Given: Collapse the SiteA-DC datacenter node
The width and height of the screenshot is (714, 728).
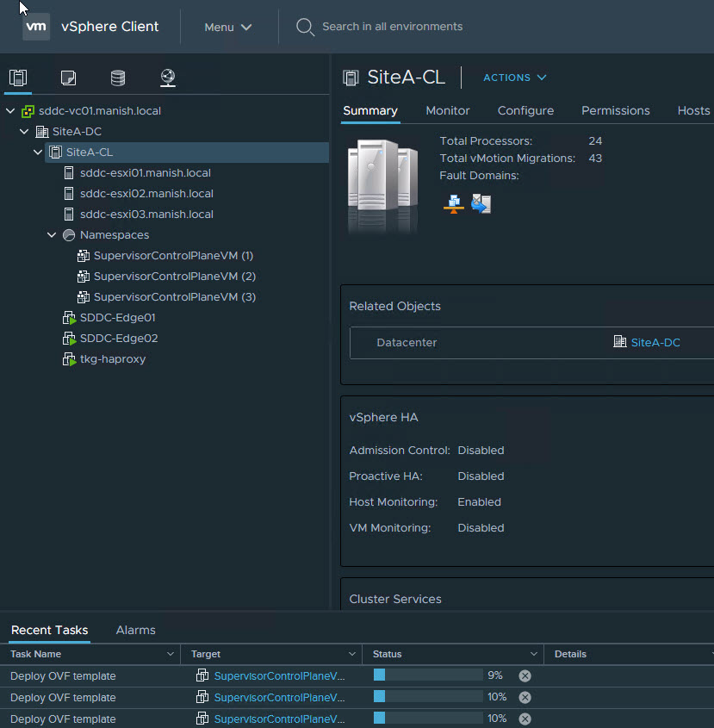Looking at the screenshot, I should (x=24, y=132).
